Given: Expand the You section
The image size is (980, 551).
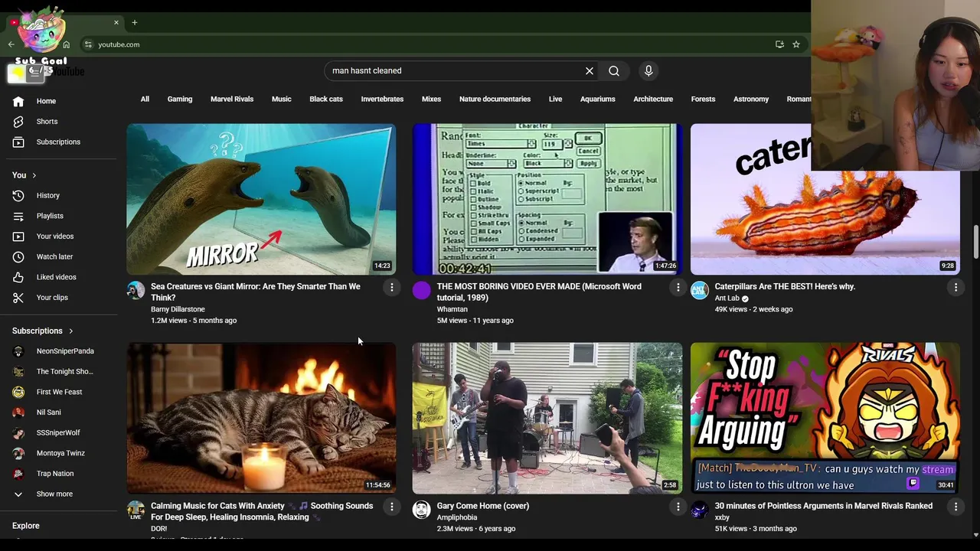Looking at the screenshot, I should [x=24, y=175].
